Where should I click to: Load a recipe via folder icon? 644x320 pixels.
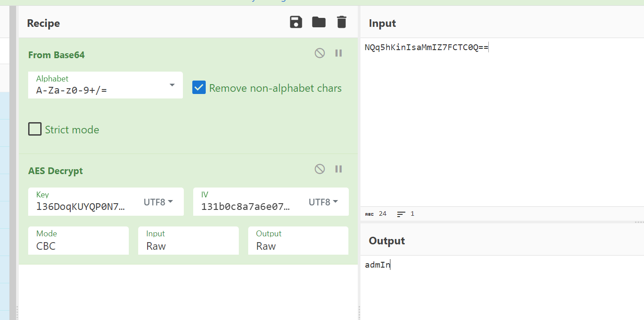click(318, 22)
